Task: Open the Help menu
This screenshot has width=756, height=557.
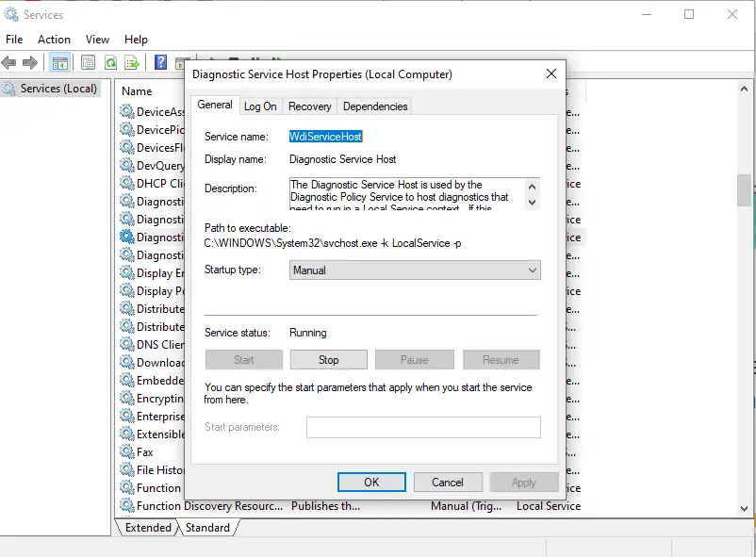Action: coord(136,40)
